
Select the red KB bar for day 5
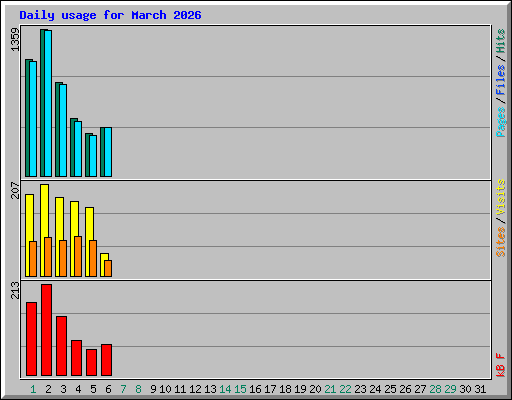point(91,363)
